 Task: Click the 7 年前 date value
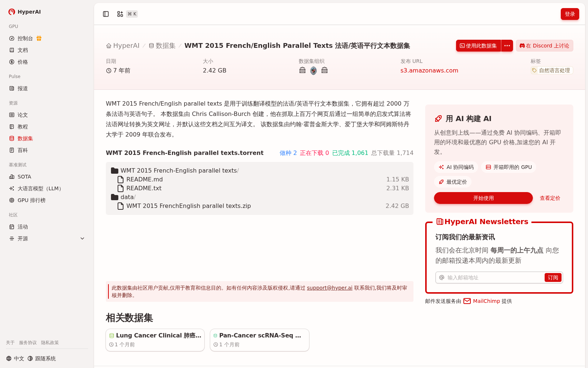[118, 70]
